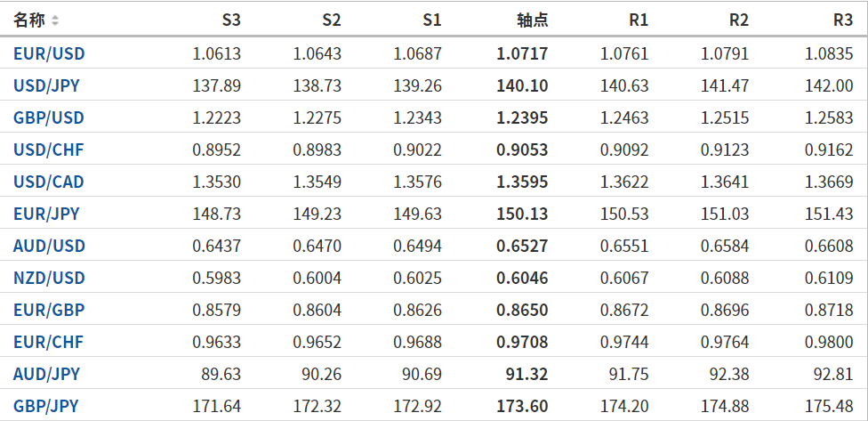868x421 pixels.
Task: Click the S2 column header
Action: coord(331,20)
